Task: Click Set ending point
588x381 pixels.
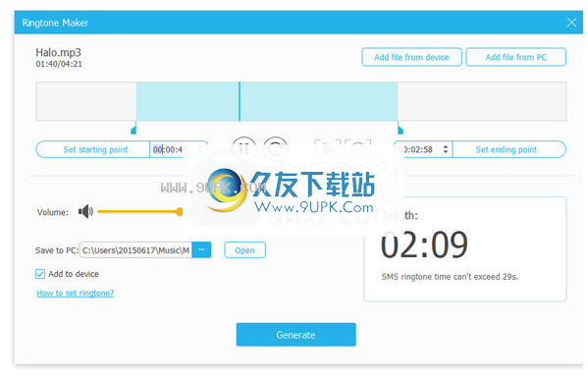Action: click(507, 149)
